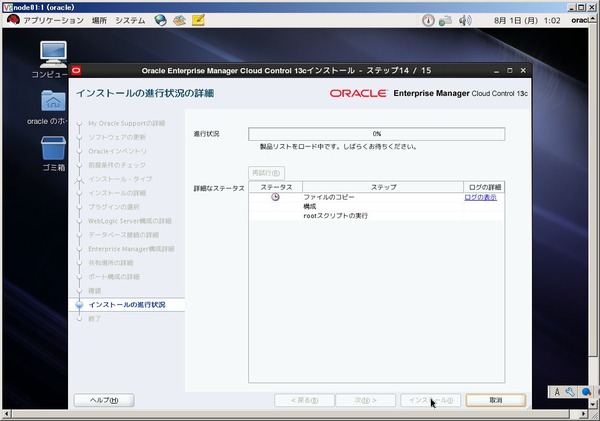Select インストールの詳細 step
The width and height of the screenshot is (600, 421).
(x=117, y=193)
